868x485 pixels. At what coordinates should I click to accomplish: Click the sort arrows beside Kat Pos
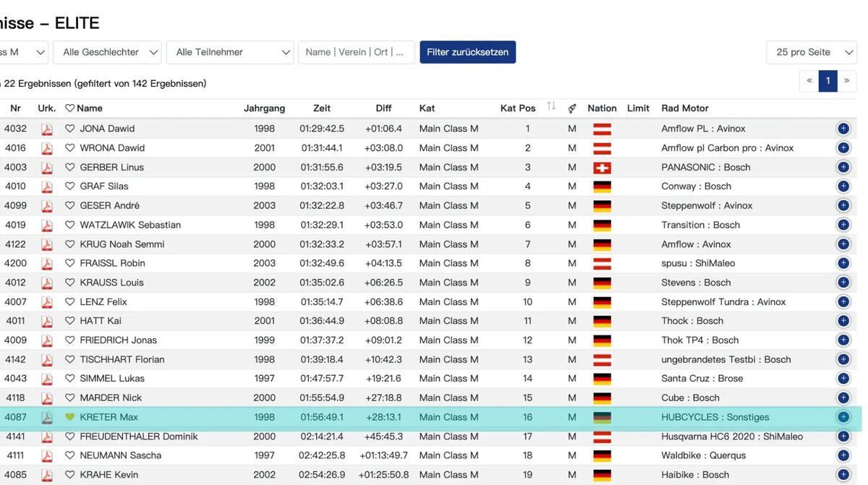[x=551, y=107]
